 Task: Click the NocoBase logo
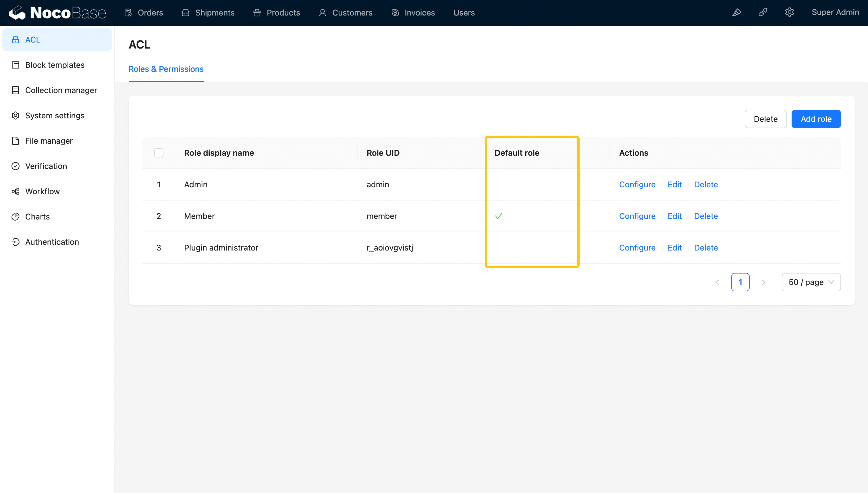tap(57, 13)
